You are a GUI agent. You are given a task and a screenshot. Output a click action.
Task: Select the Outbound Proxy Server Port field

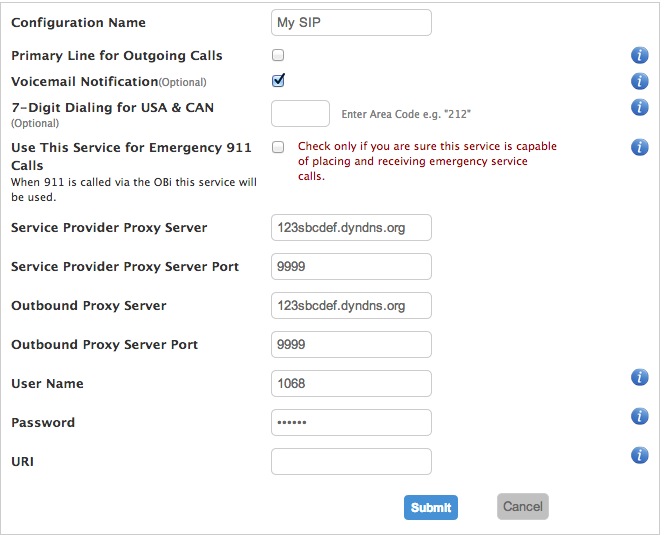[351, 345]
